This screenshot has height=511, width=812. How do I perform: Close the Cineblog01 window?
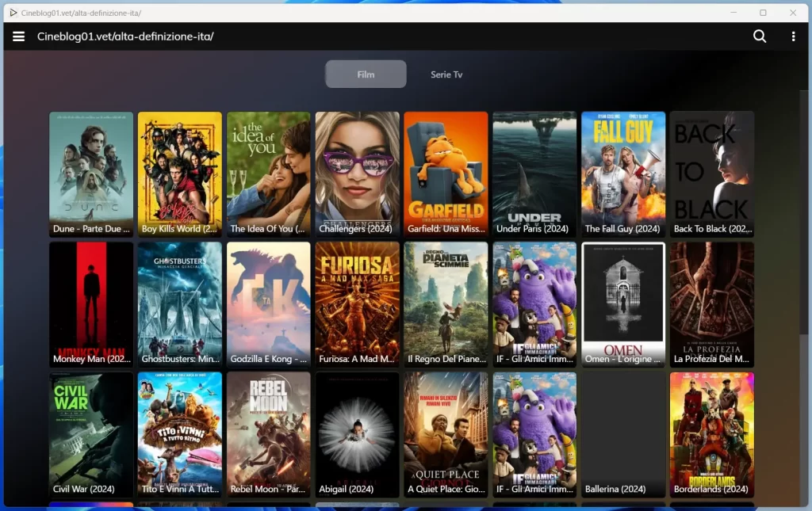793,13
